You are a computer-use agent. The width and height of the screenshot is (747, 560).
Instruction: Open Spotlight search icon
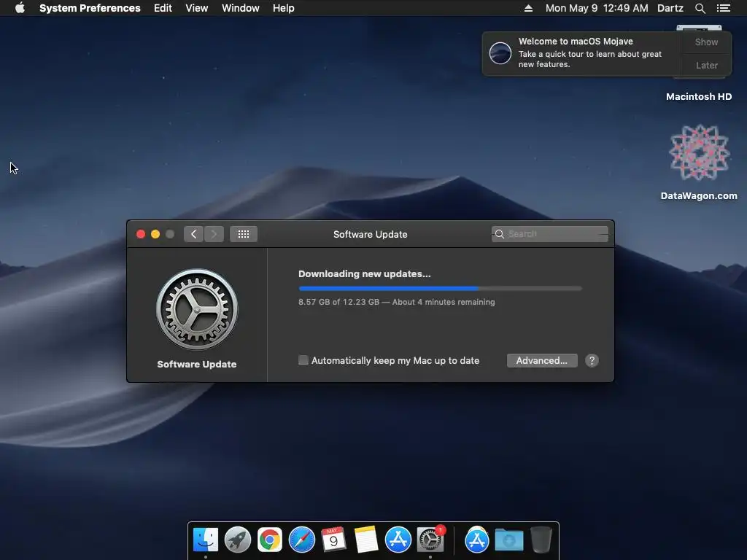click(x=700, y=8)
